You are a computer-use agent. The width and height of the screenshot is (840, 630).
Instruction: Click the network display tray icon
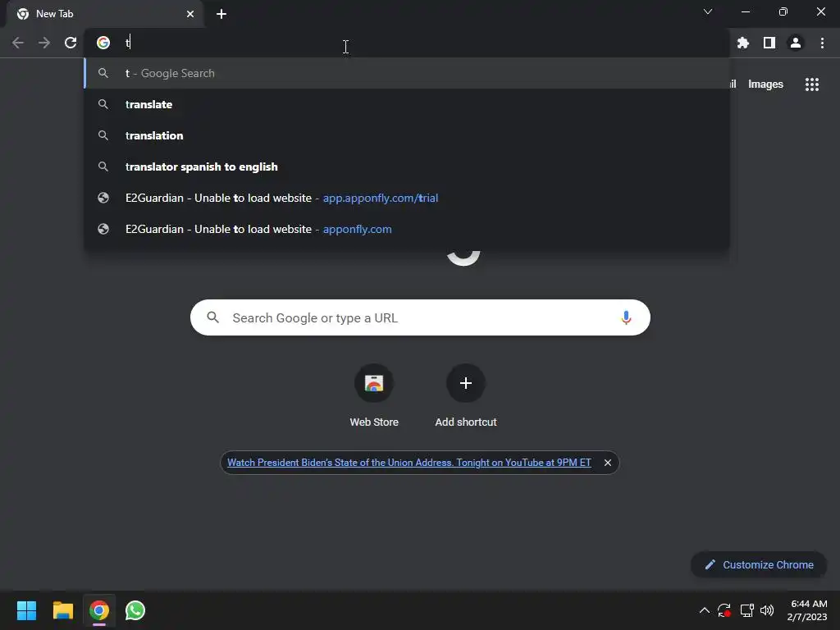point(746,610)
